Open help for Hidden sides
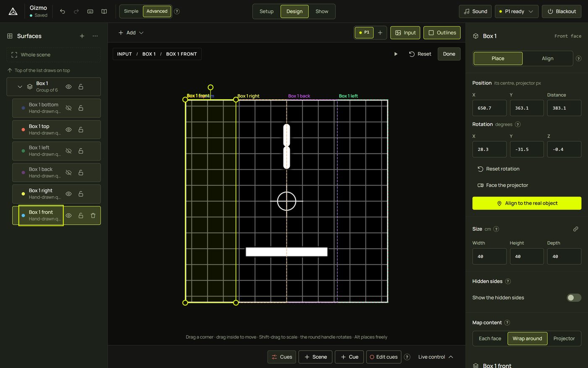The height and width of the screenshot is (368, 588). (508, 281)
